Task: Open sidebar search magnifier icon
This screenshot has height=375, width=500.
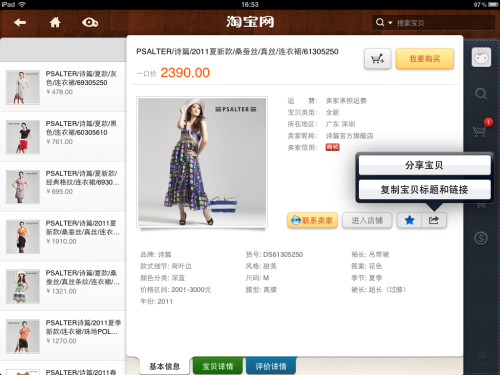Action: [481, 94]
